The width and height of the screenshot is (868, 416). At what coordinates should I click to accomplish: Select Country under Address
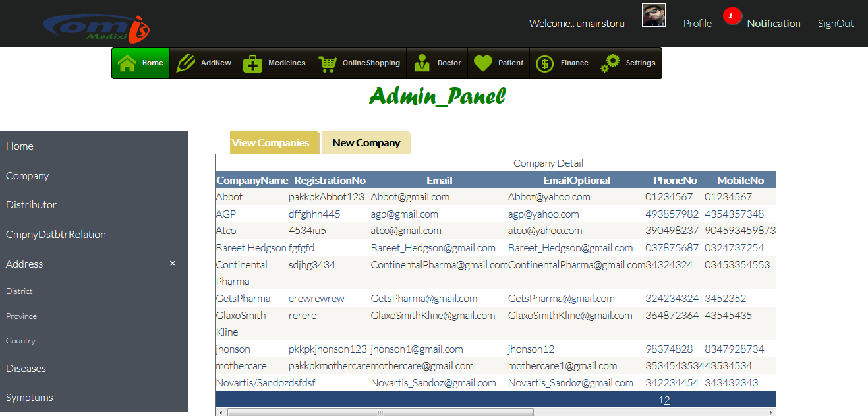click(x=20, y=341)
